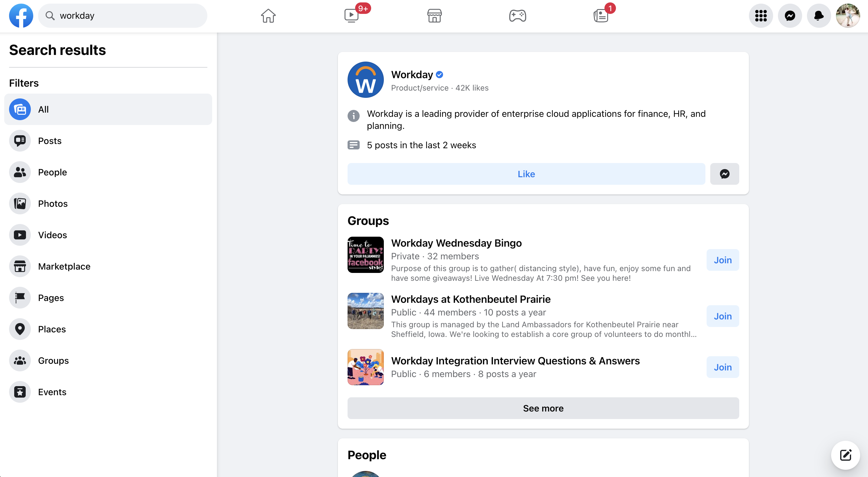Open the Pages feed icon with badge

(601, 15)
